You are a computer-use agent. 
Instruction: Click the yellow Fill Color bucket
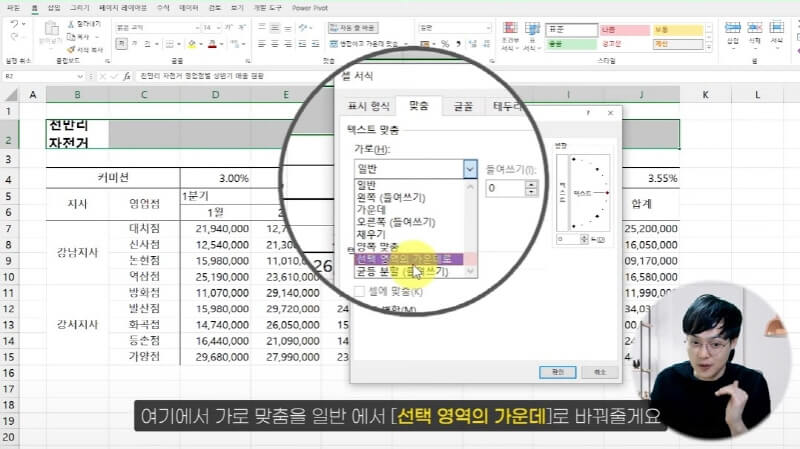192,44
